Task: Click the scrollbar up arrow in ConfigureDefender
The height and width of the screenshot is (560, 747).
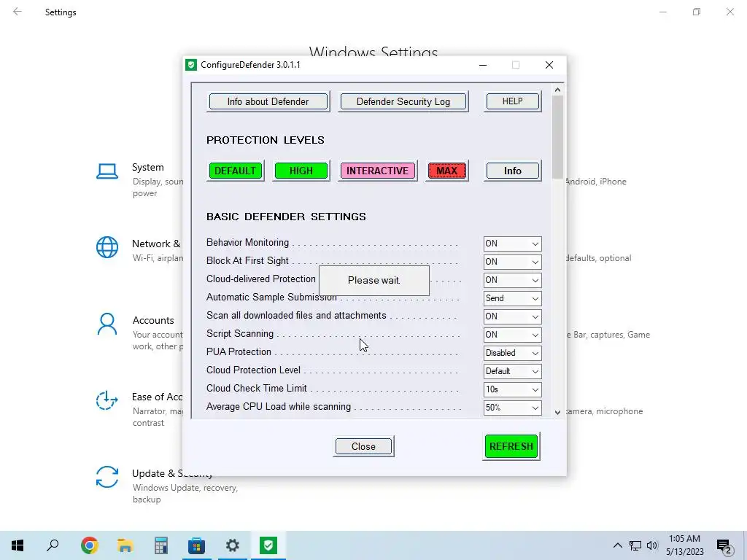Action: point(557,90)
